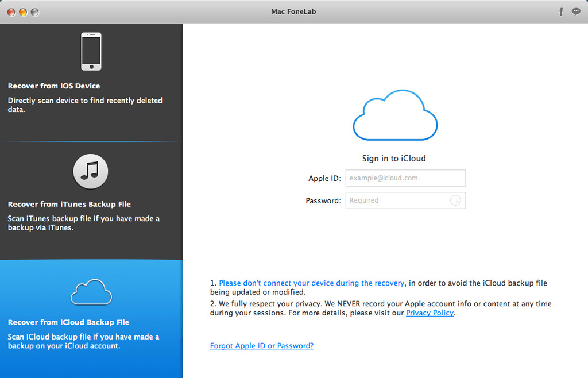Close the Mac FoneLab window
Image resolution: width=588 pixels, height=378 pixels.
[x=11, y=12]
